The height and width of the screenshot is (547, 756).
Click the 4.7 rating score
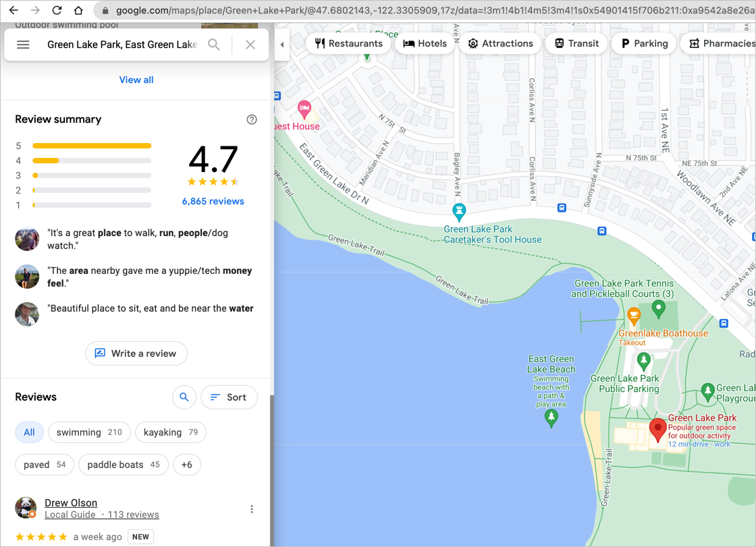click(213, 159)
